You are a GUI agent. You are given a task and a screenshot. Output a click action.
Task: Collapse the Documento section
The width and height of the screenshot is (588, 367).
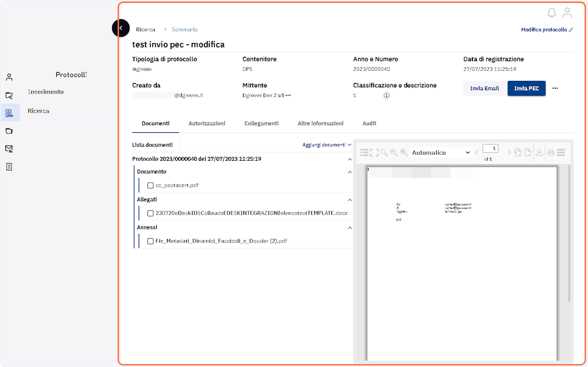[349, 172]
